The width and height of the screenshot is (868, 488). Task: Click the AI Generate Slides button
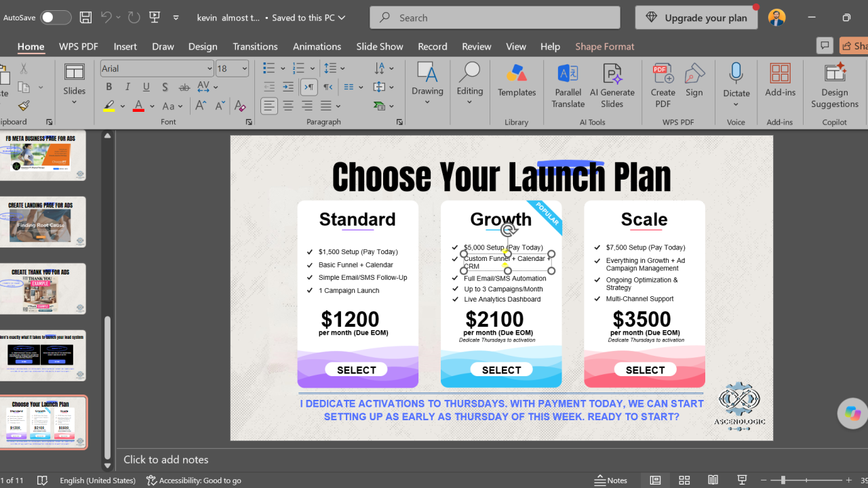612,85
